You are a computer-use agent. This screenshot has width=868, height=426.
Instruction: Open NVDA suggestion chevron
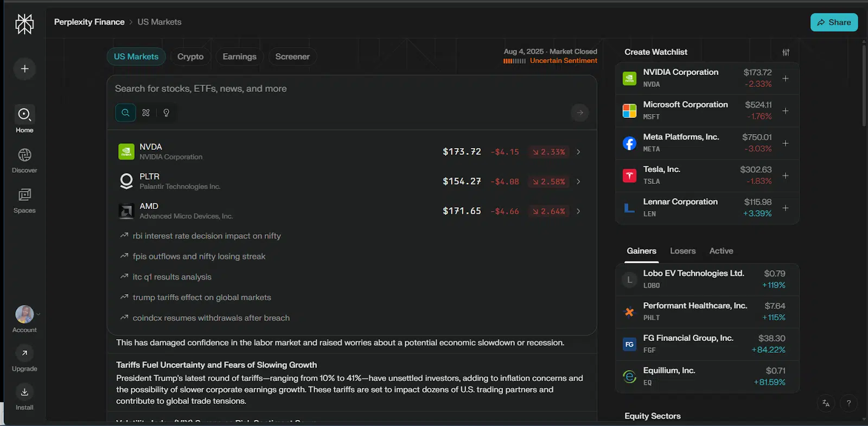click(578, 152)
